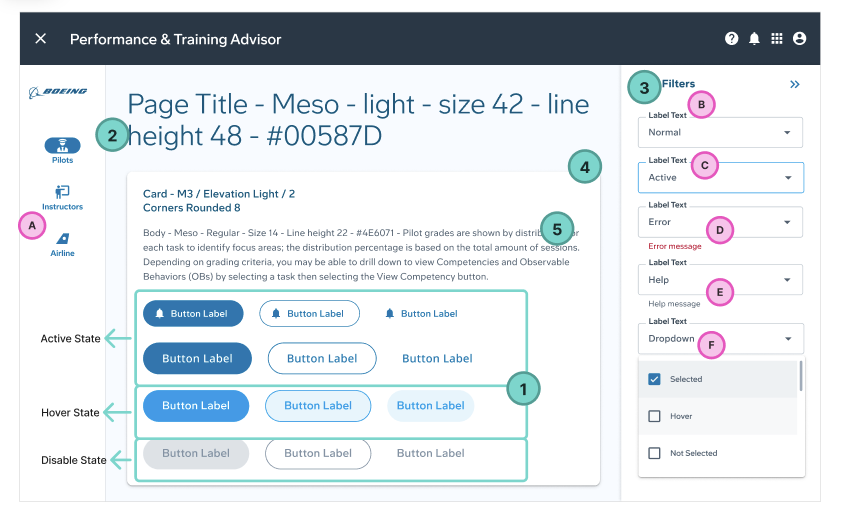Click hover-state text button with light background

point(430,406)
